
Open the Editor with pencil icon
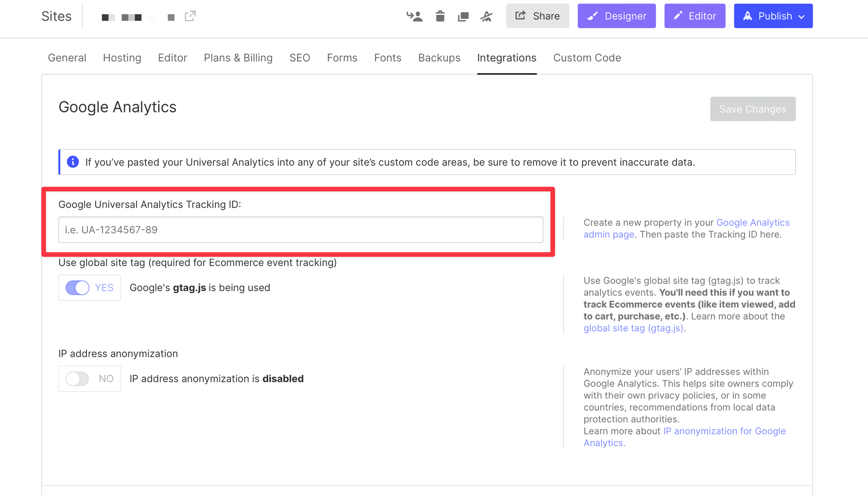[694, 16]
